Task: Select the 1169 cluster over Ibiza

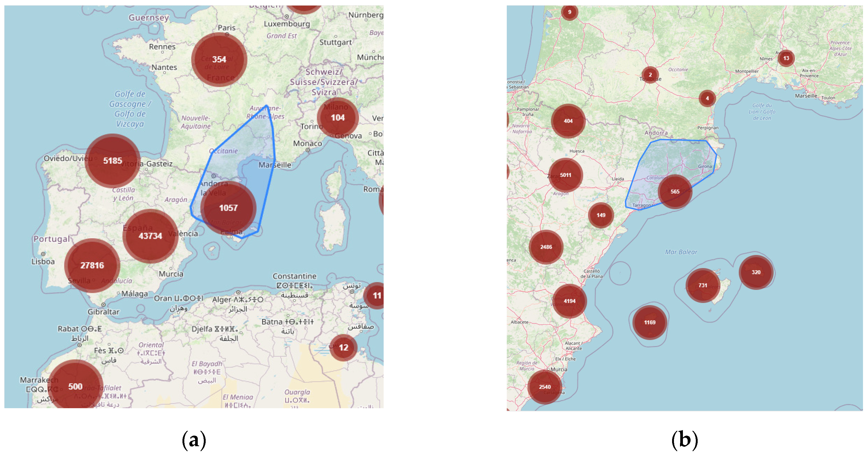Action: pyautogui.click(x=650, y=322)
